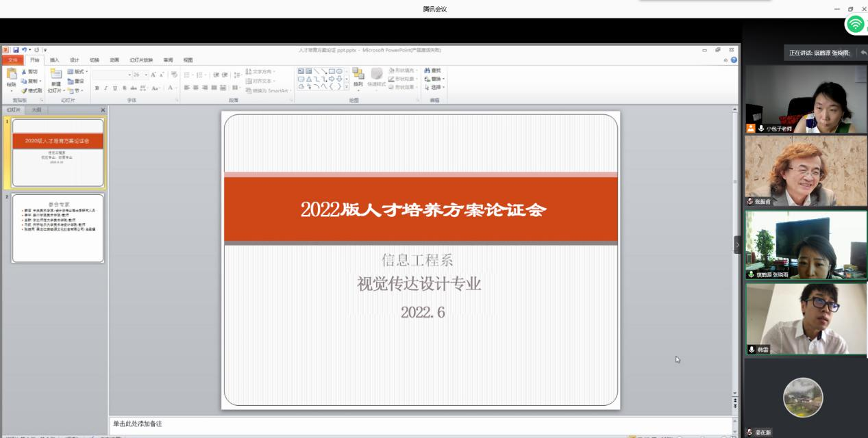Toggle Italic text formatting
This screenshot has width=868, height=438.
tap(106, 88)
